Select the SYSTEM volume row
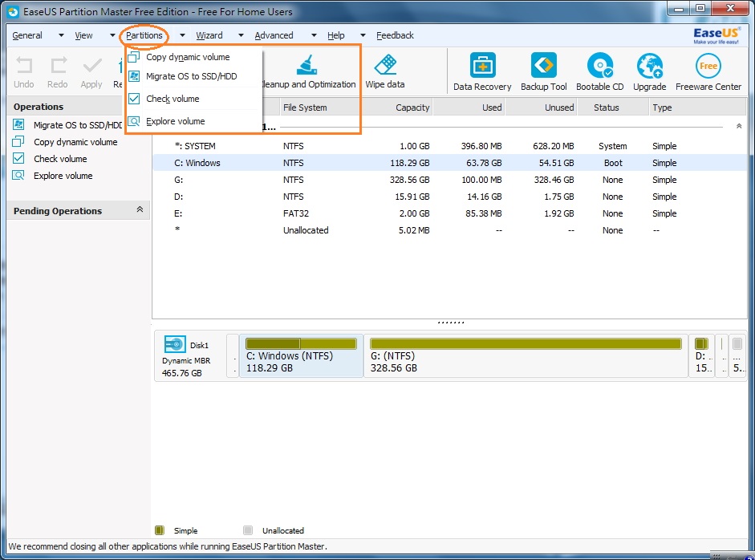Image resolution: width=755 pixels, height=560 pixels. coord(450,146)
